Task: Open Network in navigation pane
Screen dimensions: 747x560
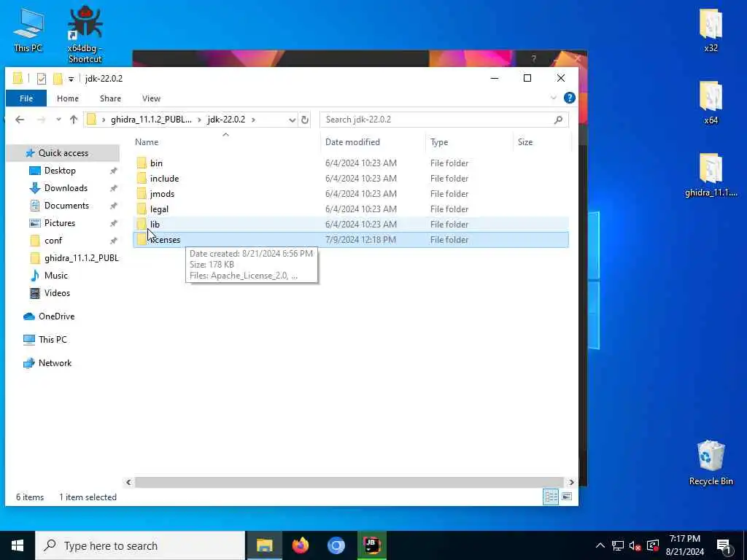Action: point(55,363)
